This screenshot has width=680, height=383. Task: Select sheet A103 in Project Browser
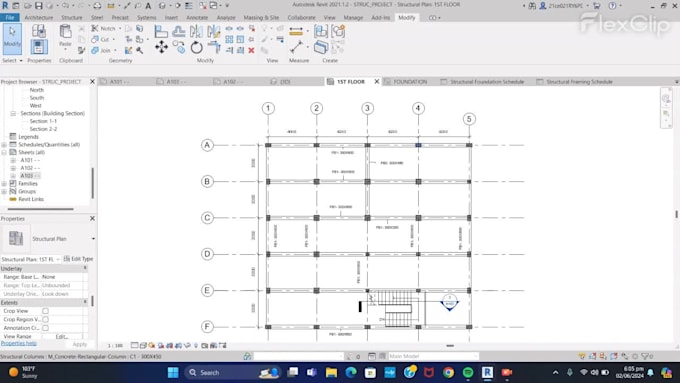pyautogui.click(x=30, y=176)
